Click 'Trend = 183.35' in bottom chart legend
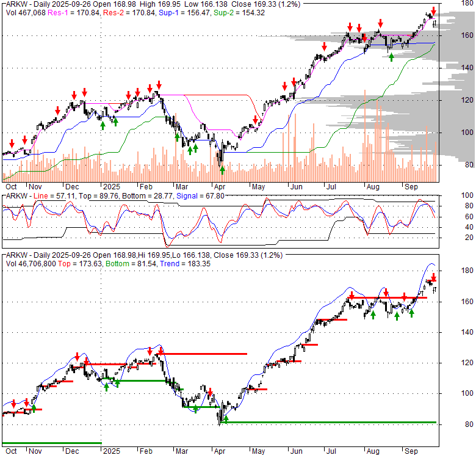This screenshot has width=476, height=455. click(x=185, y=264)
